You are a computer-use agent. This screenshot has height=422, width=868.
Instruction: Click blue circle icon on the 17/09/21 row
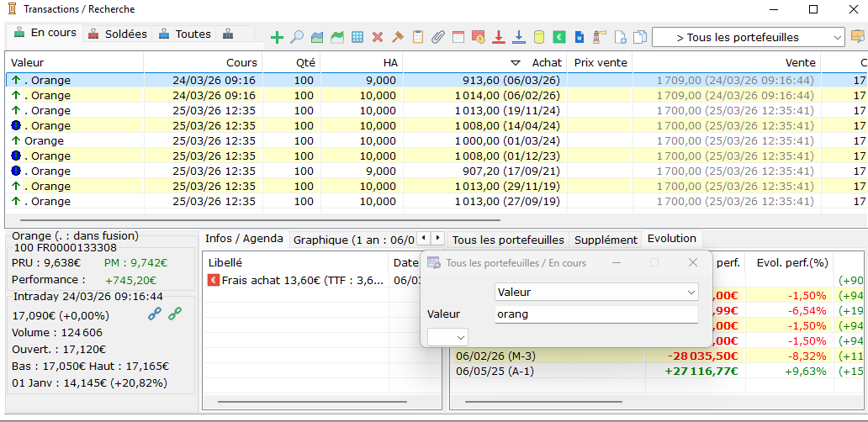tap(16, 171)
